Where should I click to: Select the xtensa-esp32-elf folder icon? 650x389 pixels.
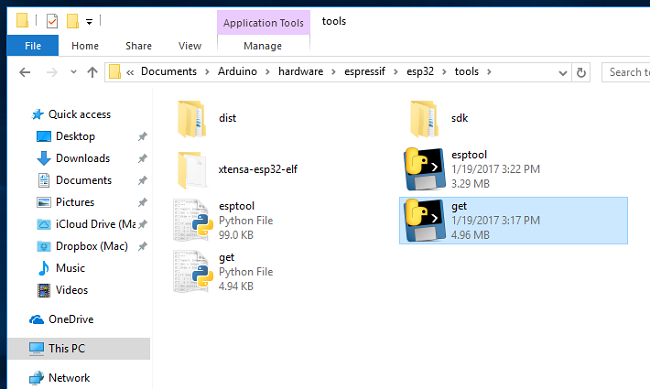coord(192,170)
